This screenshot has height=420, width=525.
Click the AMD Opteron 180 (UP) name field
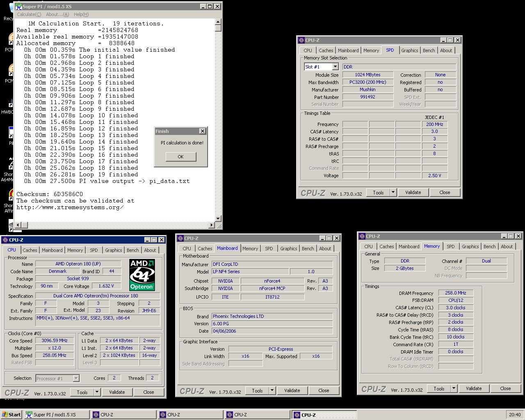coord(78,264)
